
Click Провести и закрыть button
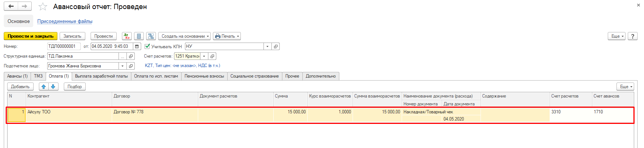tap(31, 36)
